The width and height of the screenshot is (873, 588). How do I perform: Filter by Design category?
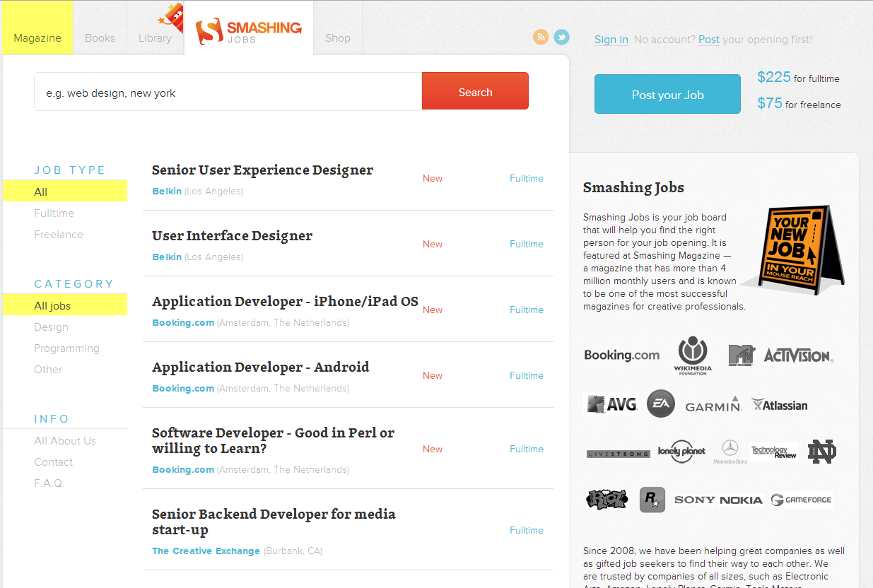click(51, 327)
